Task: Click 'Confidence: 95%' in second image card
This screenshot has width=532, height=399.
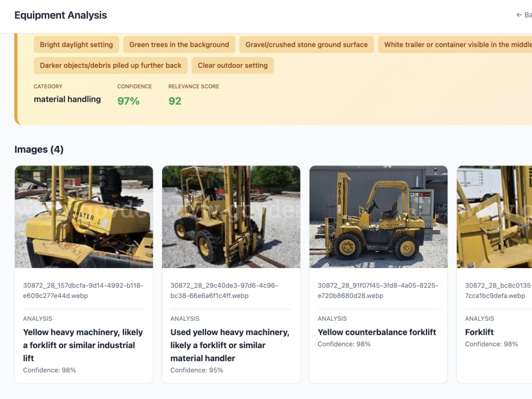Action: [197, 370]
